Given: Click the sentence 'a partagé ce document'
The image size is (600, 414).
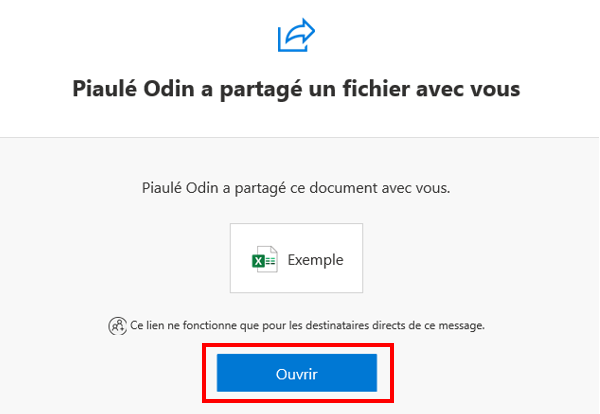Looking at the screenshot, I should pyautogui.click(x=297, y=188).
